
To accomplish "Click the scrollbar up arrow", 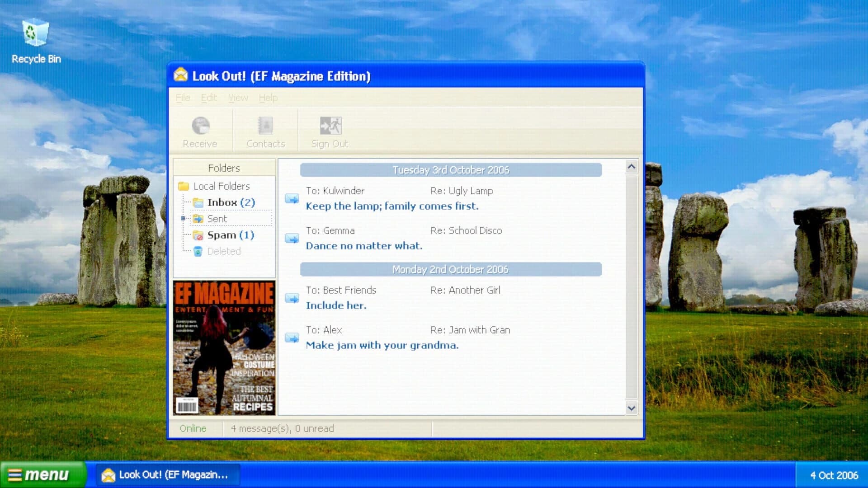I will click(632, 167).
